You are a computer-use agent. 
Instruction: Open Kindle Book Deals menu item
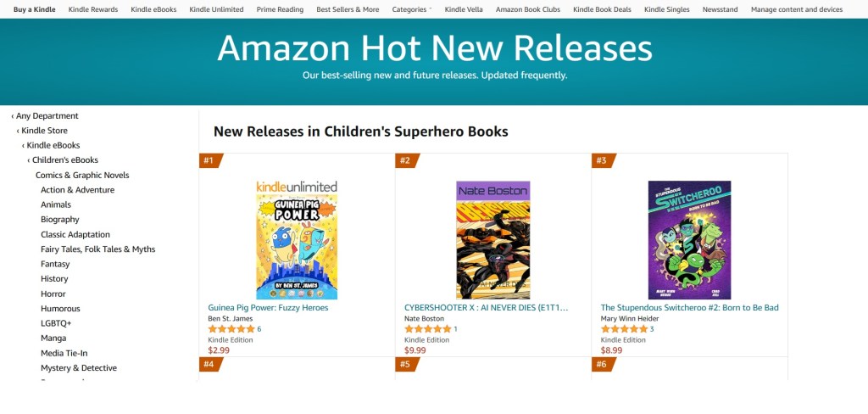point(601,9)
